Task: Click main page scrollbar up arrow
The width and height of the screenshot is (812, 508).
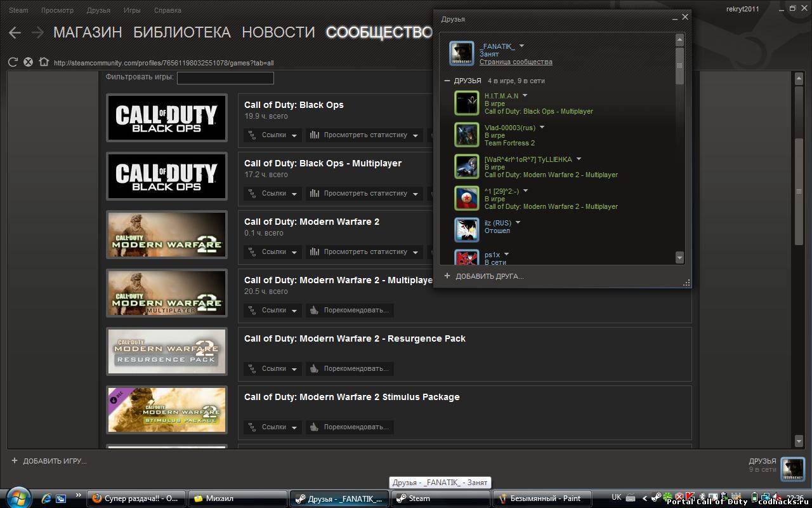Action: click(799, 78)
